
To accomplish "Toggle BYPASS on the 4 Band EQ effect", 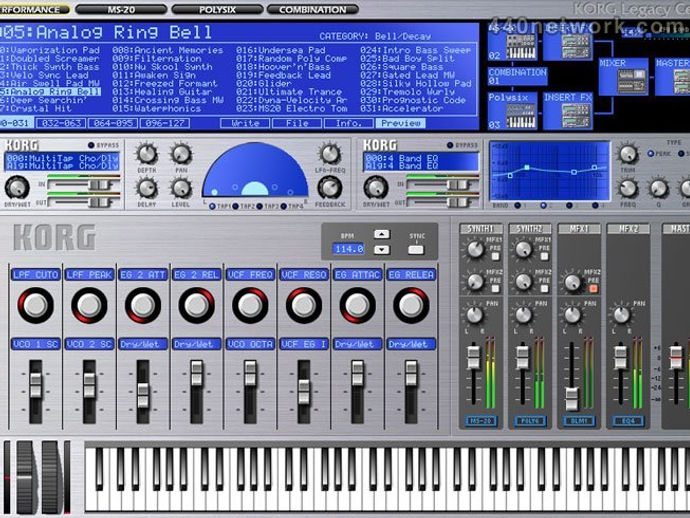I will pyautogui.click(x=449, y=145).
